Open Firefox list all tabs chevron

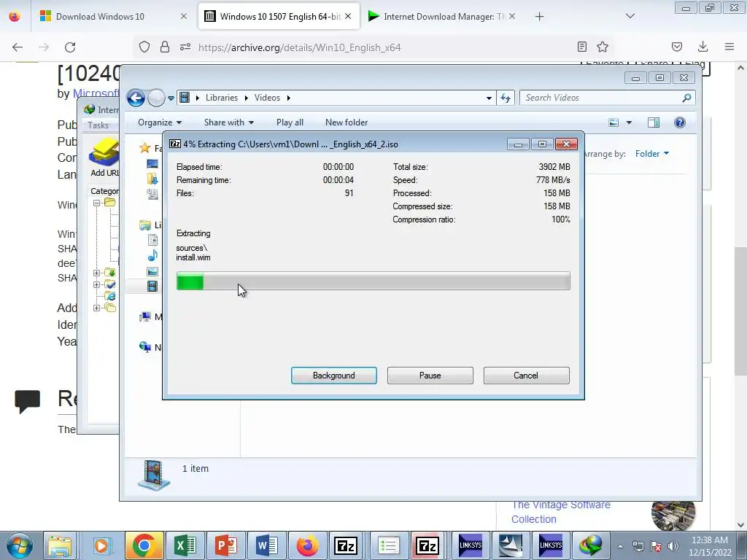click(630, 16)
